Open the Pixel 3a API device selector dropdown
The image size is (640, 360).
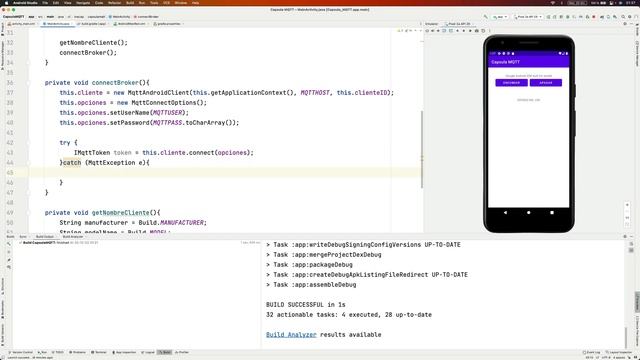pyautogui.click(x=528, y=17)
